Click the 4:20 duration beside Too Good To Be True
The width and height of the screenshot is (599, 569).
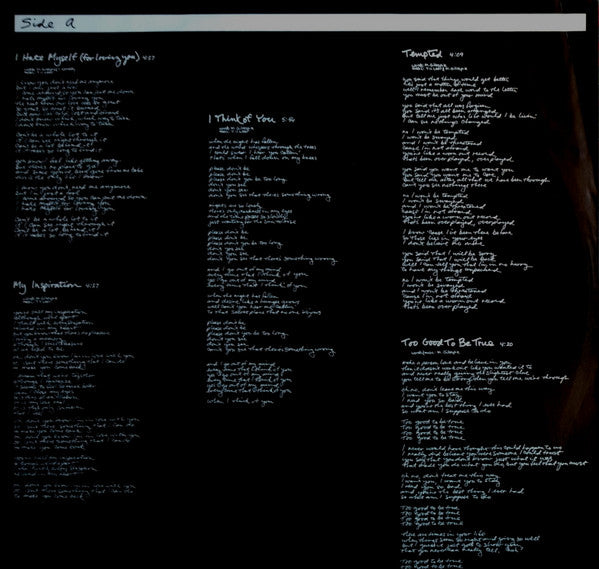click(506, 344)
